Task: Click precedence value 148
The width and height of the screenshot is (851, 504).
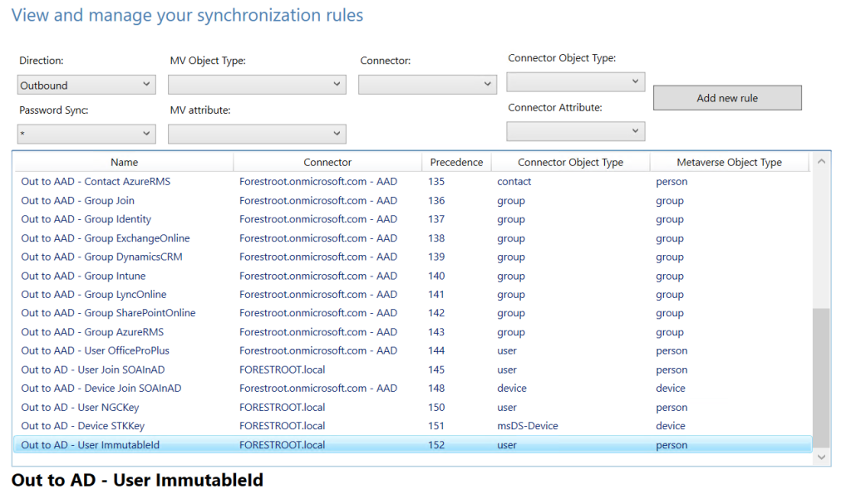Action: tap(436, 389)
